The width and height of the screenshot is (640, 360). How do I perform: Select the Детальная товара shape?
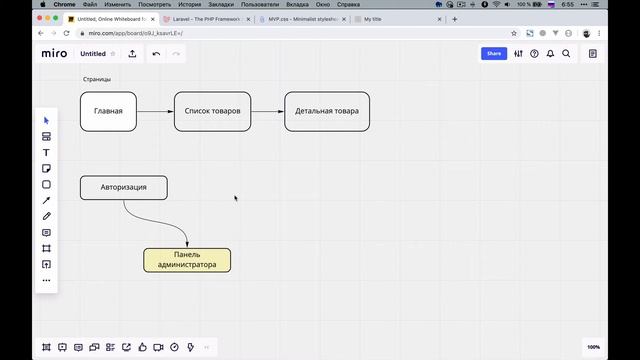point(327,111)
